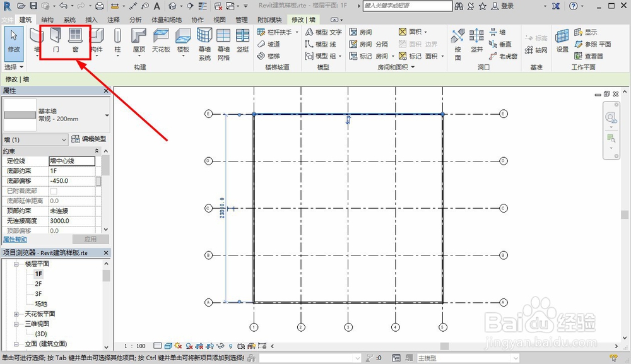Click the 登录 sign-in button

click(502, 6)
